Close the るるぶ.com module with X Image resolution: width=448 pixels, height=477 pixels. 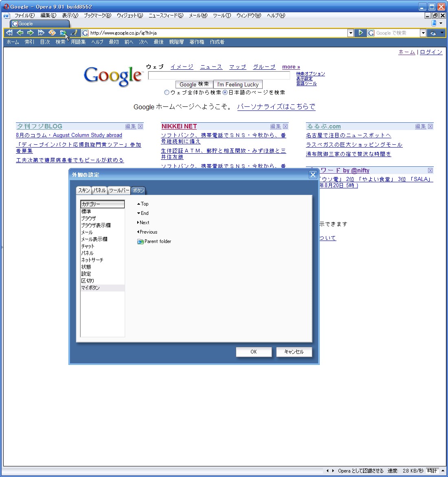point(430,126)
